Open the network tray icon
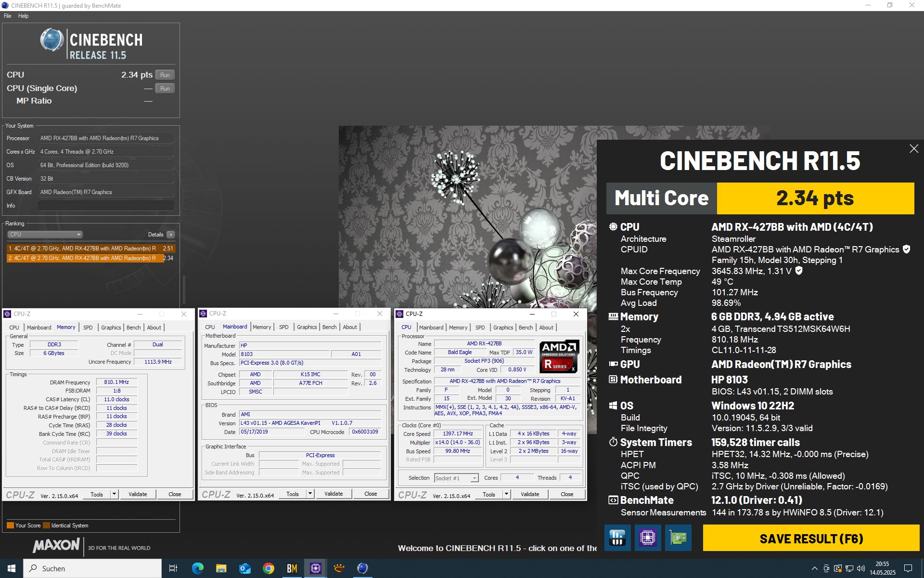The width and height of the screenshot is (924, 578). coord(849,568)
